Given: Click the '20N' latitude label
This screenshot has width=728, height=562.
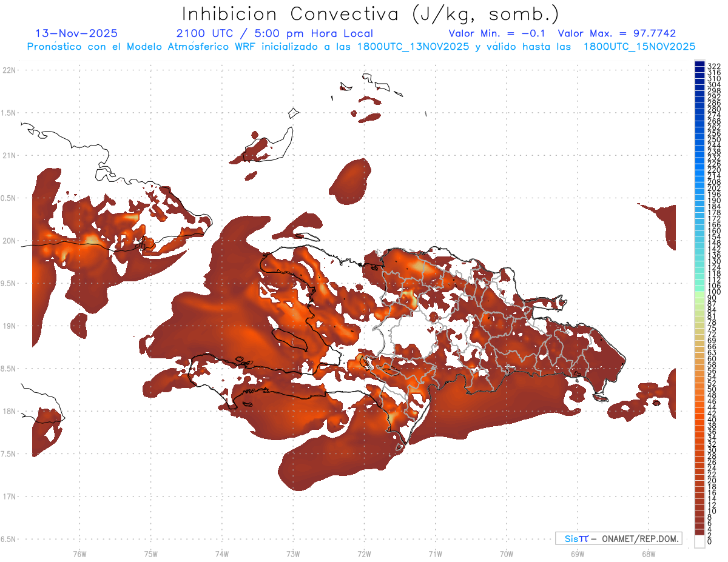Looking at the screenshot, I should click(x=9, y=241).
